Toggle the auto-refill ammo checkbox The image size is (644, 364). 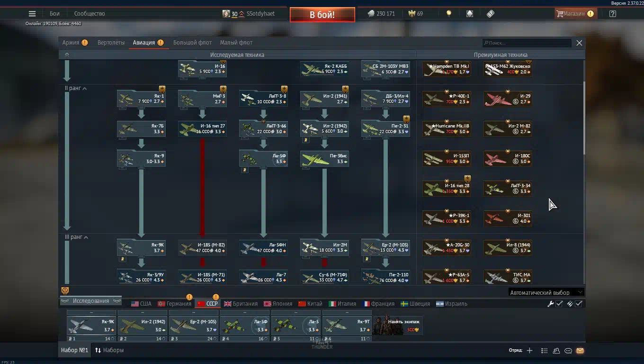pos(579,304)
